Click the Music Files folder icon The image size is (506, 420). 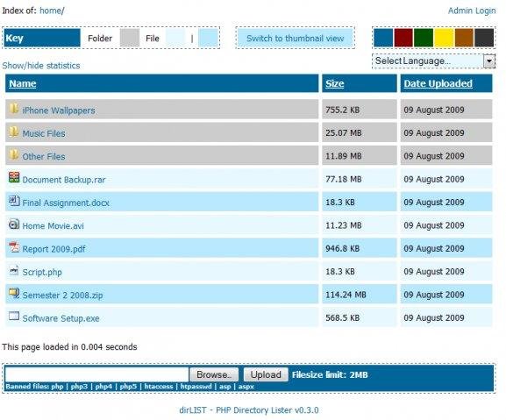[x=14, y=132]
